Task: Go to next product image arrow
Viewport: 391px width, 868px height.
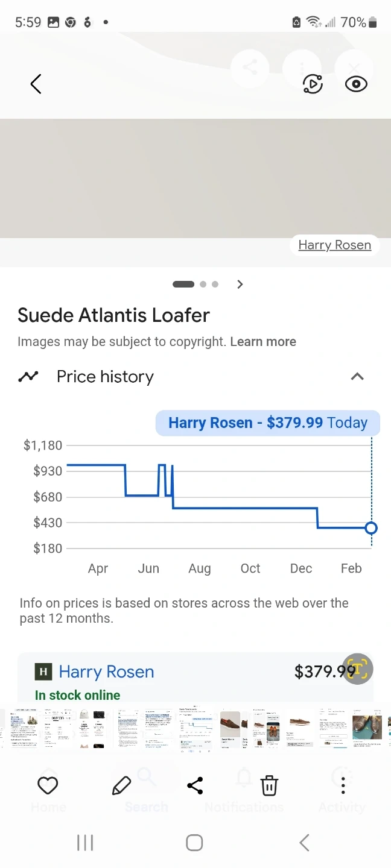Action: pyautogui.click(x=240, y=285)
